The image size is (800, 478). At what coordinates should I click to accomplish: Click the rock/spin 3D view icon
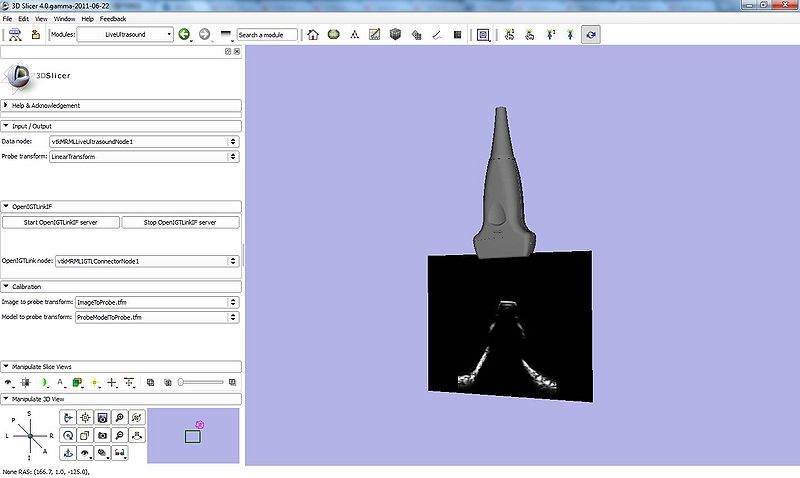tap(67, 435)
